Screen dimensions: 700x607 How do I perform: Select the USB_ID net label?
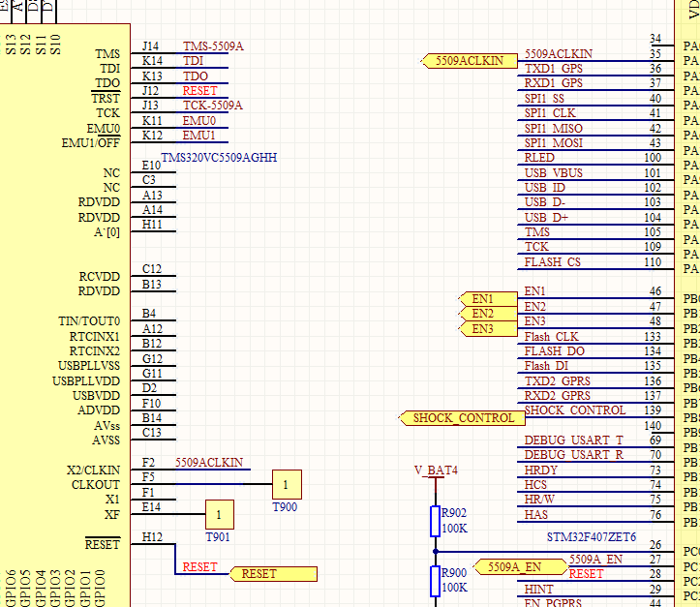pos(545,188)
